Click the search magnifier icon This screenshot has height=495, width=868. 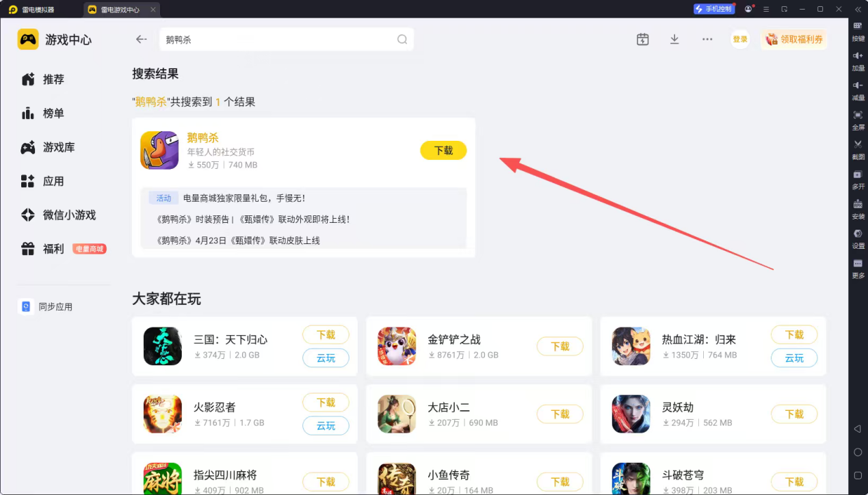point(402,40)
